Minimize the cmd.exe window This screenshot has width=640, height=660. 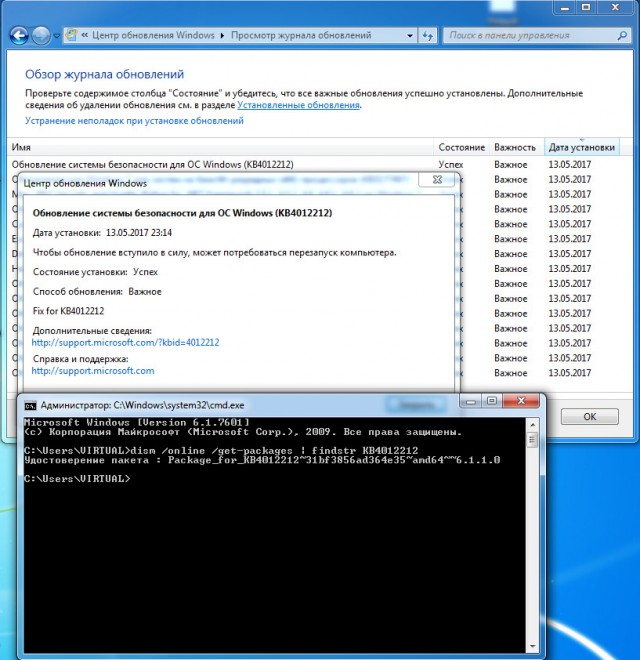(x=470, y=401)
